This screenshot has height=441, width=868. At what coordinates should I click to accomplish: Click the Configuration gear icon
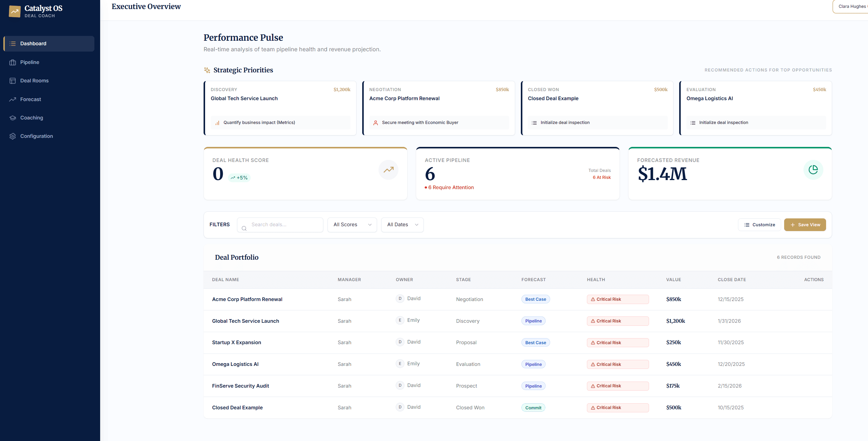click(x=13, y=136)
